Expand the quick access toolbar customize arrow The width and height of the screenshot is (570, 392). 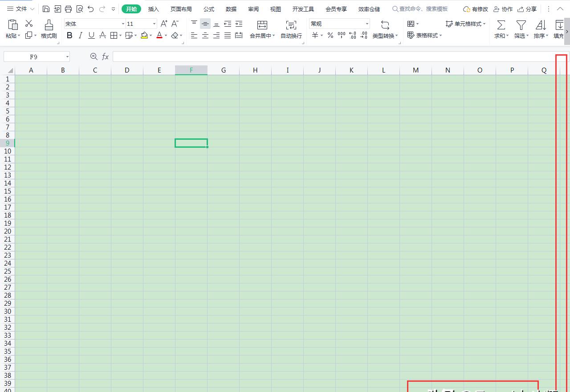tap(113, 9)
